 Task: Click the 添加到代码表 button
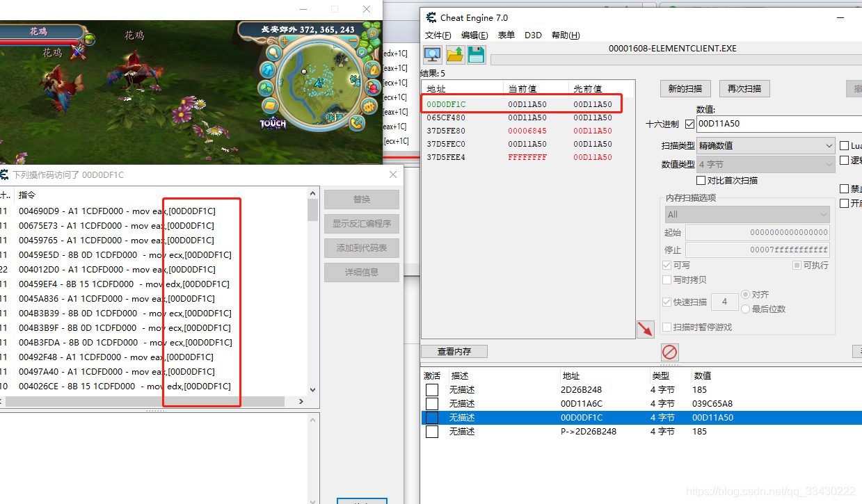[362, 248]
